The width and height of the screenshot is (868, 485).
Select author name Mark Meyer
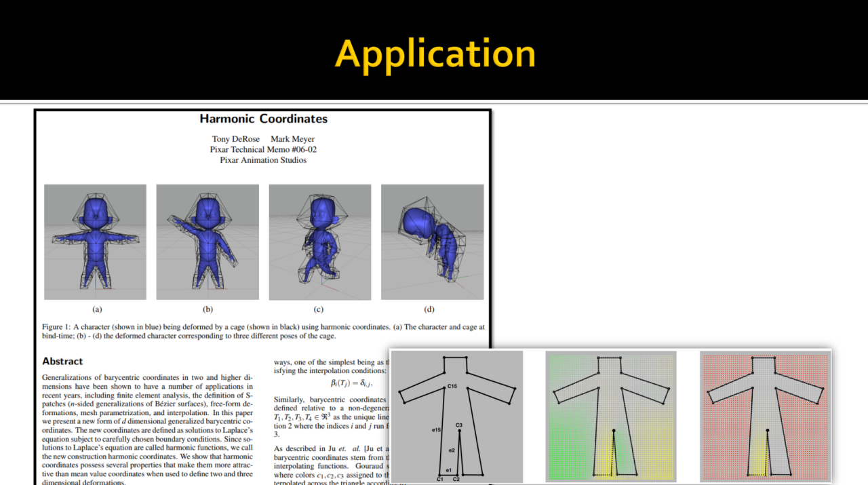tap(292, 139)
